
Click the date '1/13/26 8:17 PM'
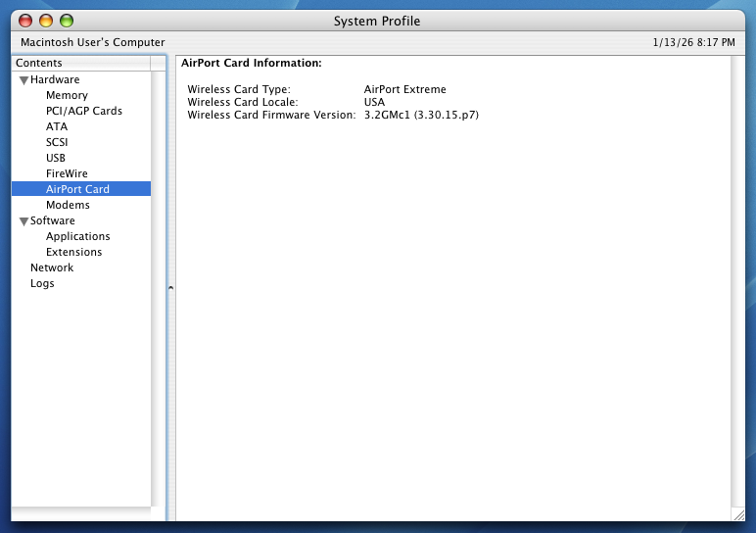click(x=693, y=42)
